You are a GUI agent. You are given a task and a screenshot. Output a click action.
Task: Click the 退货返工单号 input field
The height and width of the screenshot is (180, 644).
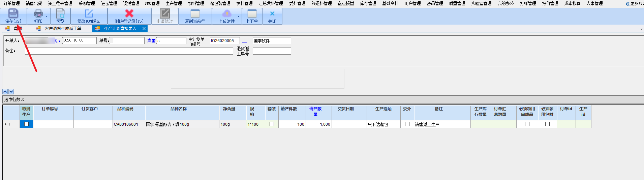(272, 51)
